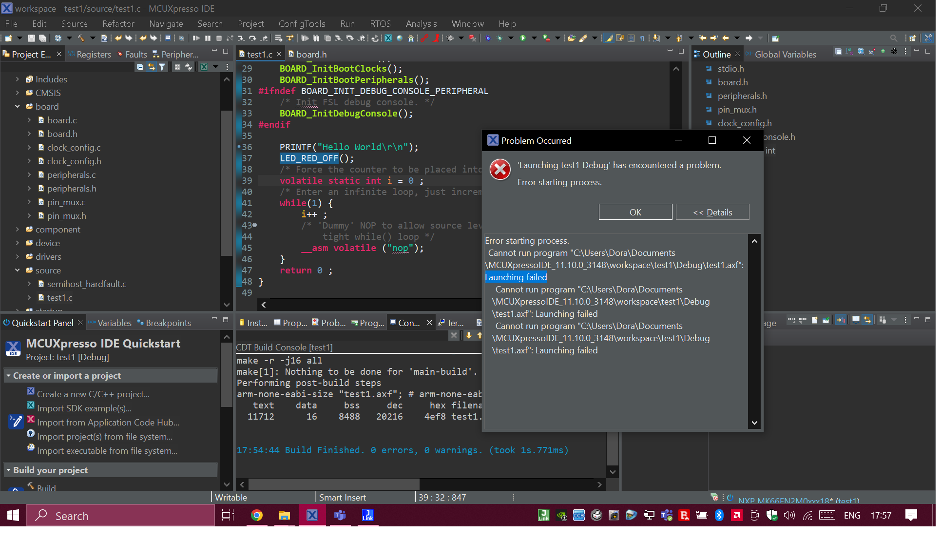This screenshot has height=560, width=941.
Task: Toggle Link with Editor in Project Explorer
Action: 151,67
